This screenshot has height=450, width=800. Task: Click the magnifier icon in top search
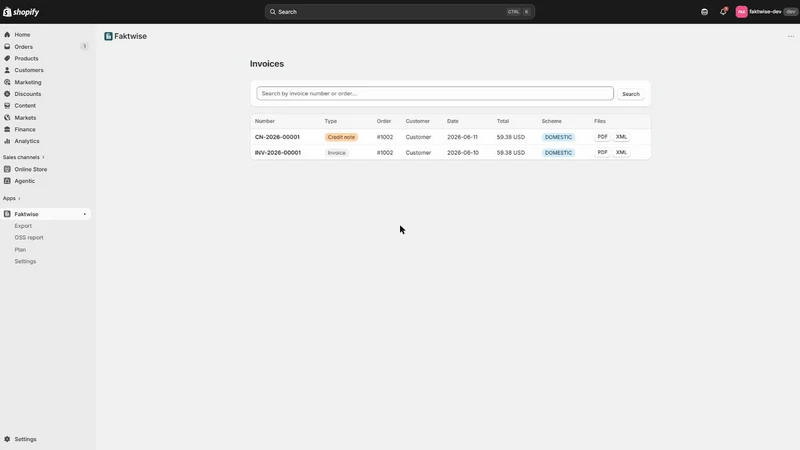coord(272,12)
